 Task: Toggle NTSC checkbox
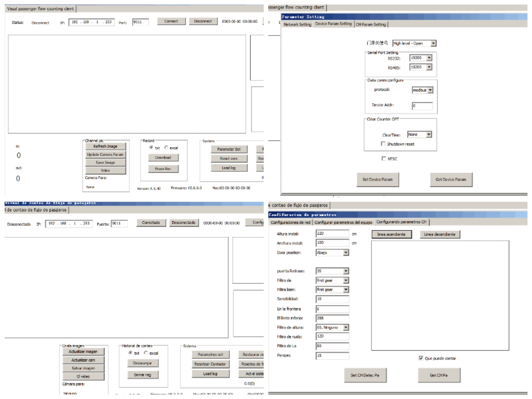click(x=384, y=159)
